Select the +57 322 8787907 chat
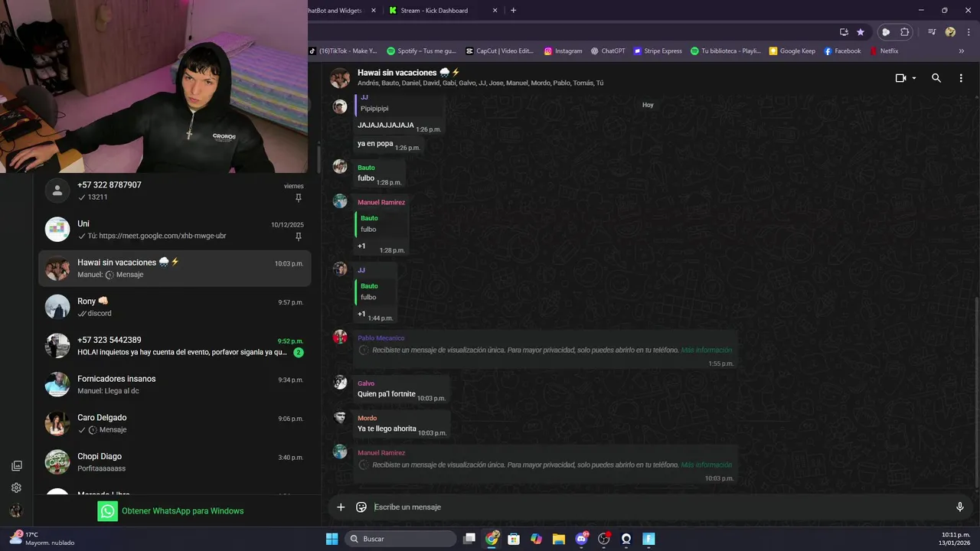Screen dimensions: 980x551 pos(175,191)
